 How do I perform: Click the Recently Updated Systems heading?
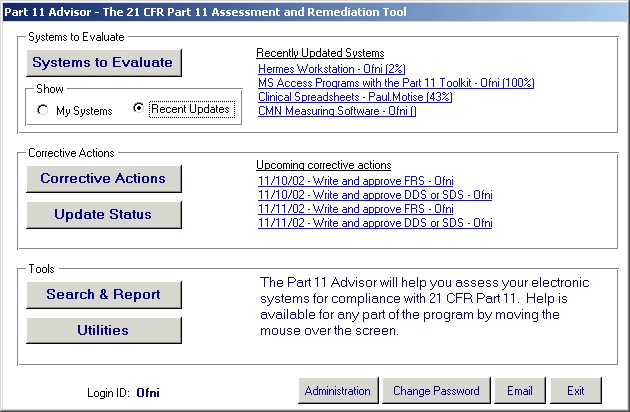(320, 53)
